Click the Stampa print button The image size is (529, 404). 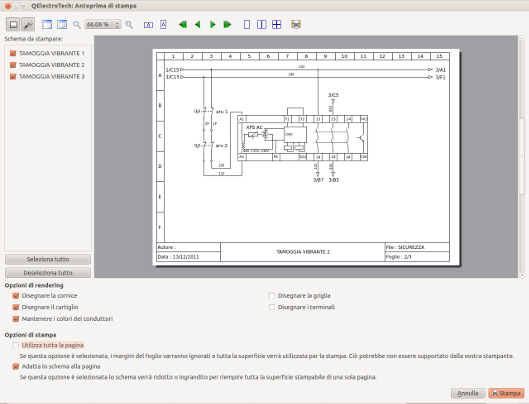click(506, 393)
